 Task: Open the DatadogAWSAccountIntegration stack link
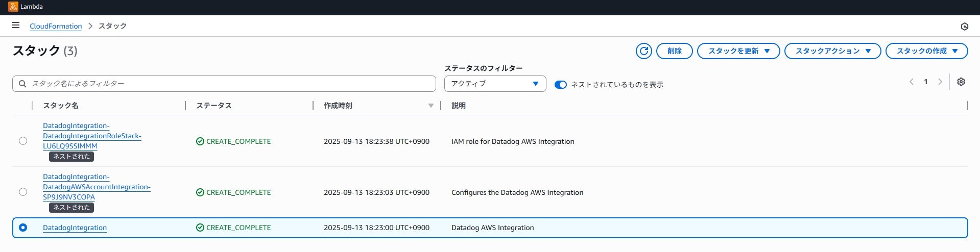[x=97, y=187]
